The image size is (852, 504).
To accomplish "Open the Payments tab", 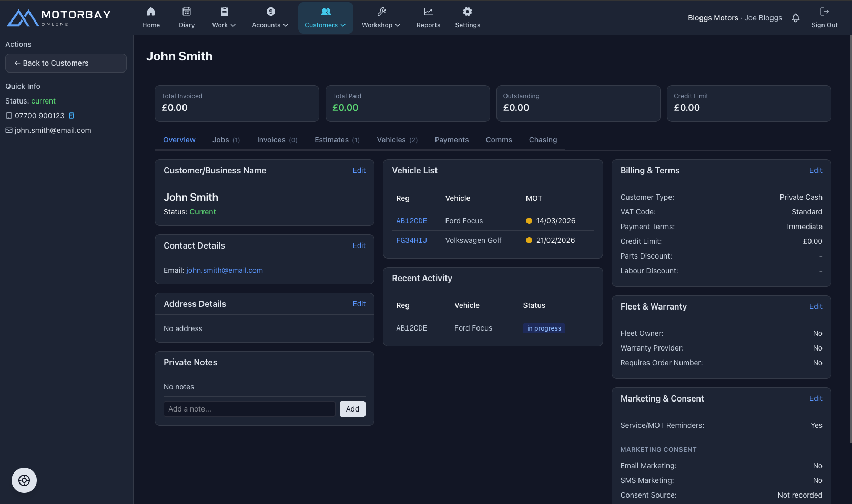I will coord(451,140).
